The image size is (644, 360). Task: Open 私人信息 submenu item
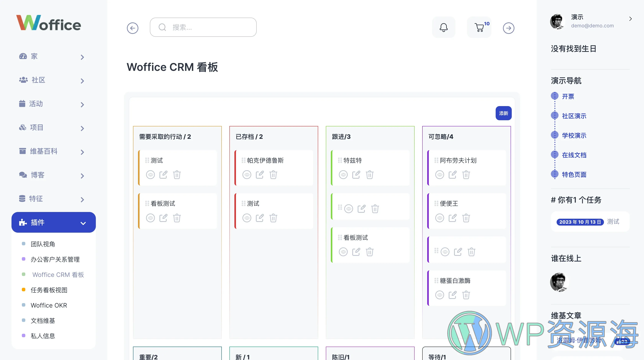click(x=43, y=336)
